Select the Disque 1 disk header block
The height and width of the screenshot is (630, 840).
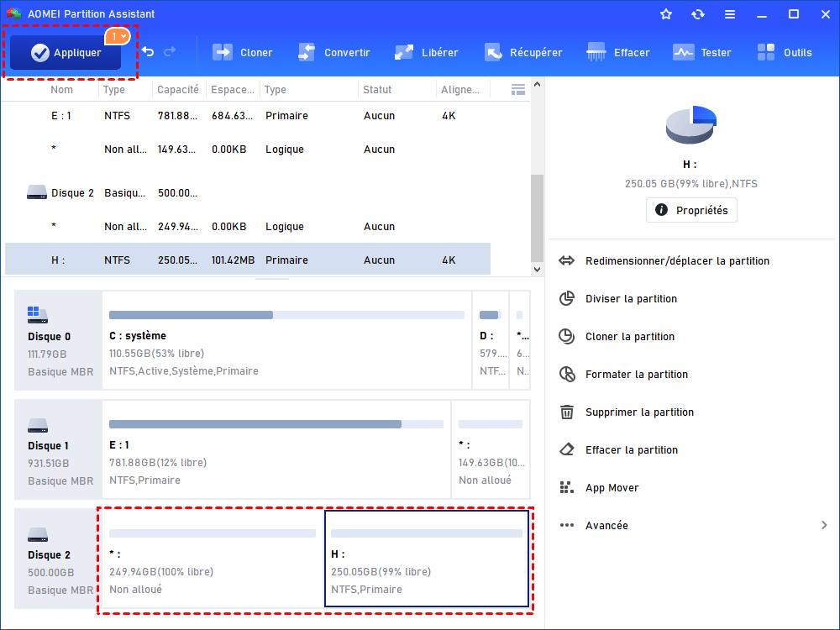(x=58, y=449)
